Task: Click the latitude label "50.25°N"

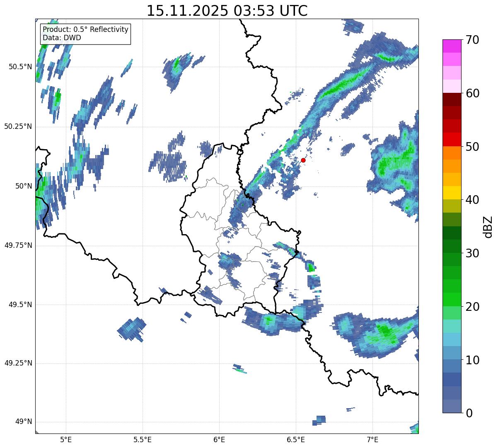Action: pos(18,126)
